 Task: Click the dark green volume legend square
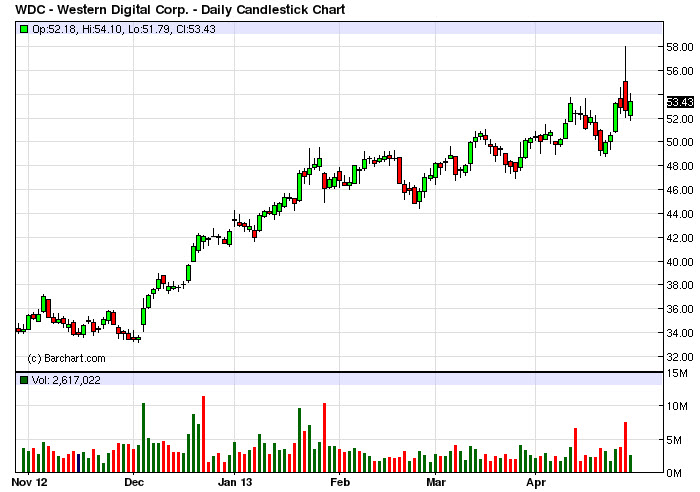tap(24, 380)
